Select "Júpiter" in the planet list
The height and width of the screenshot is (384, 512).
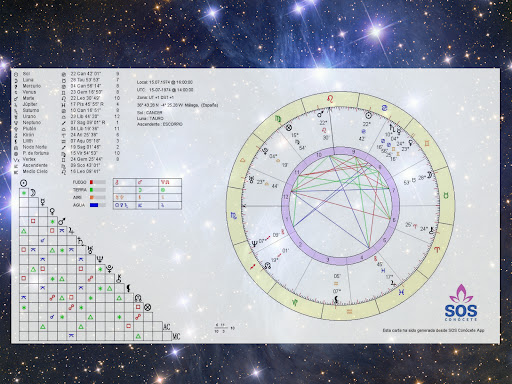click(x=67, y=104)
